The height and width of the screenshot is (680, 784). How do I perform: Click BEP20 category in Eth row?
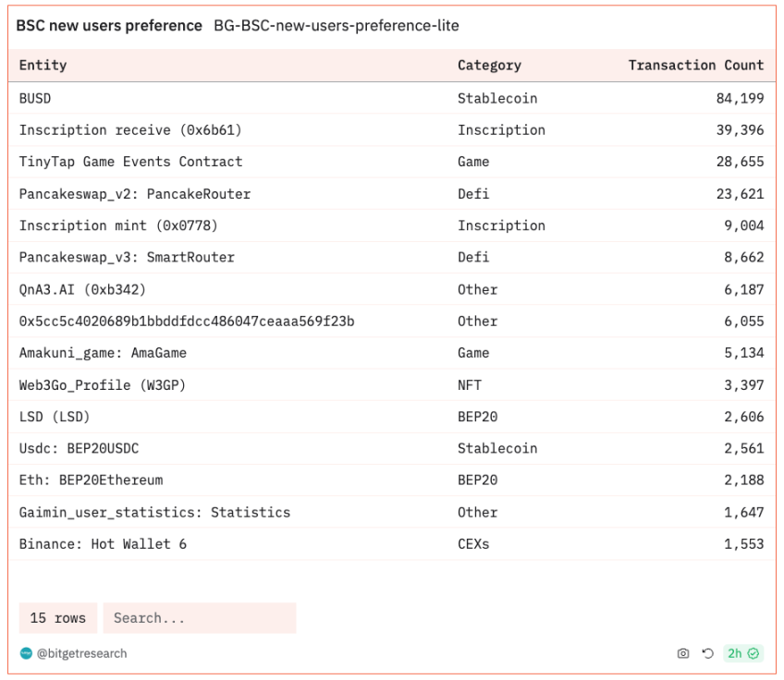coord(477,480)
